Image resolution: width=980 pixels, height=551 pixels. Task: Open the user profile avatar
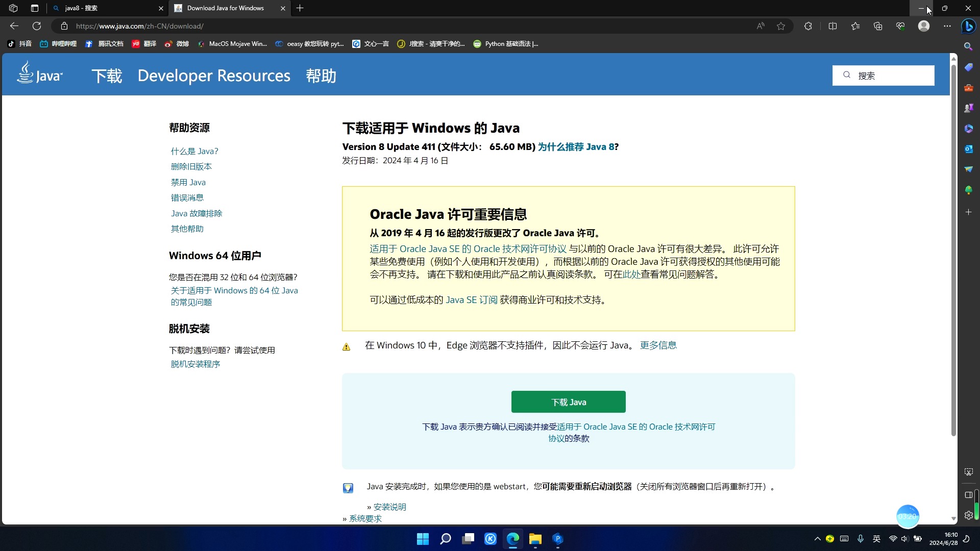point(924,26)
